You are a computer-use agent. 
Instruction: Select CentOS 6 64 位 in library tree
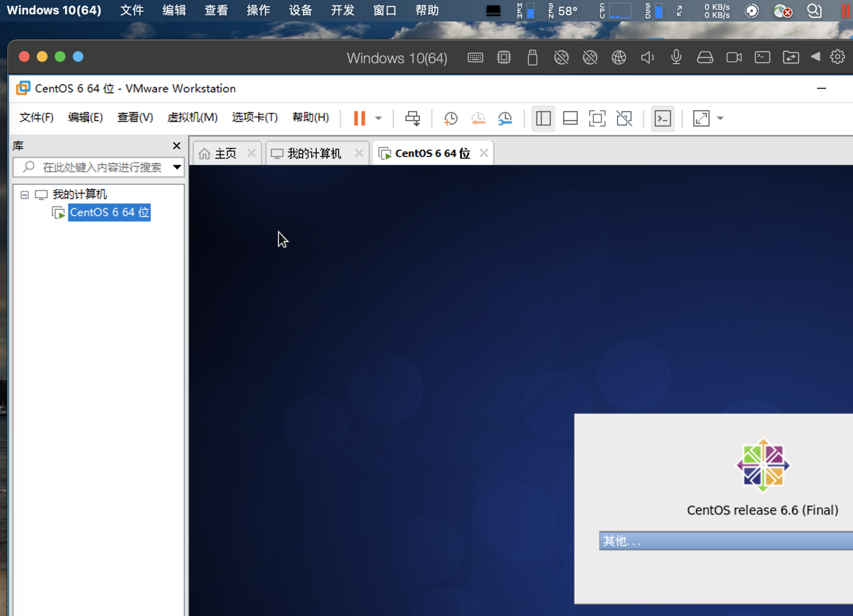pos(109,212)
